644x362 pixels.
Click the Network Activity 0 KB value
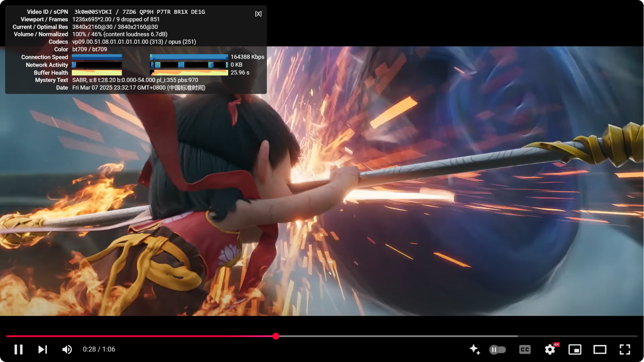pos(236,65)
